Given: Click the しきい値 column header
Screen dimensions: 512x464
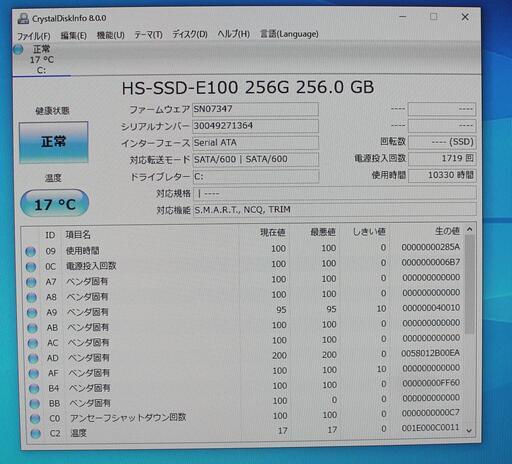Looking at the screenshot, I should pyautogui.click(x=369, y=231).
